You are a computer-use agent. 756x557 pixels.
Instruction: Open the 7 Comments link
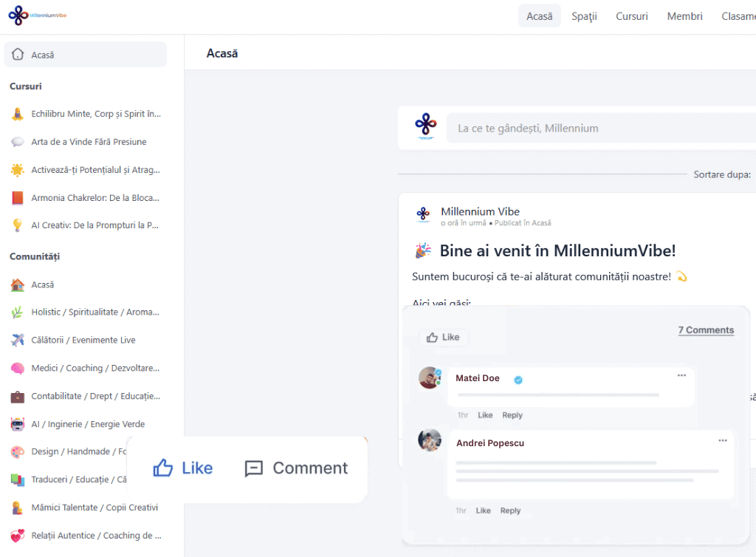[706, 330]
